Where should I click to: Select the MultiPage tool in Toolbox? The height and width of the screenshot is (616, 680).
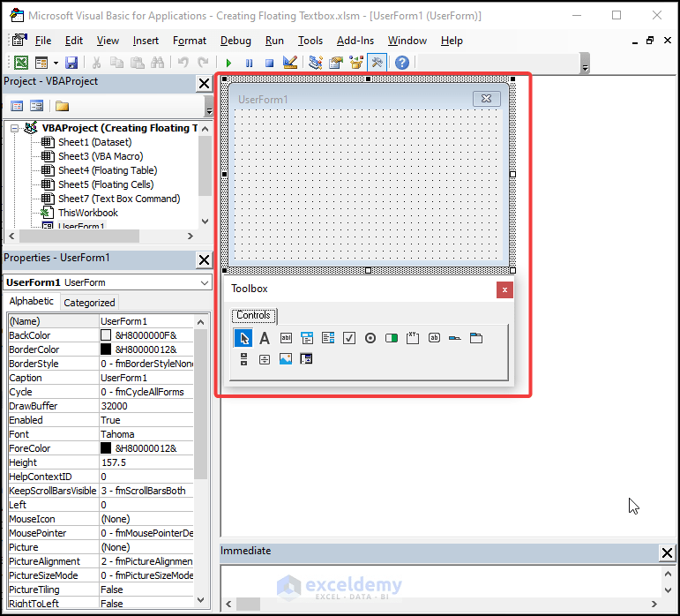click(476, 338)
